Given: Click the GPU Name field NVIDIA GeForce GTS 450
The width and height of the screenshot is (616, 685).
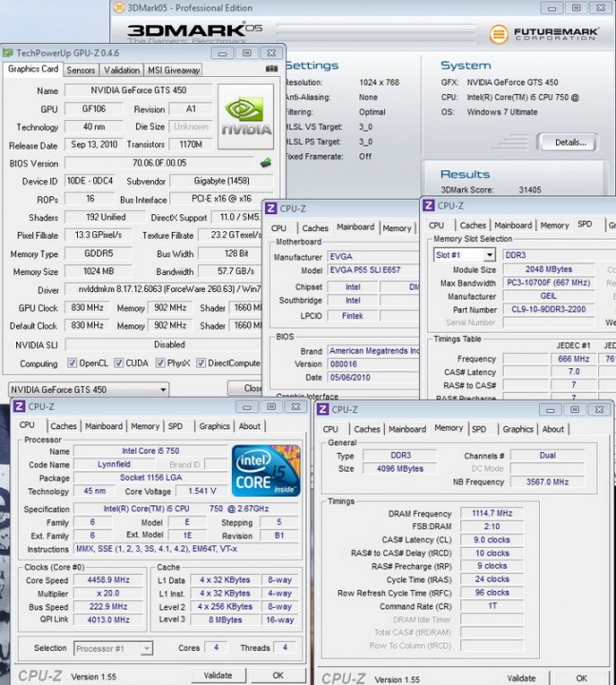Looking at the screenshot, I should click(x=139, y=90).
